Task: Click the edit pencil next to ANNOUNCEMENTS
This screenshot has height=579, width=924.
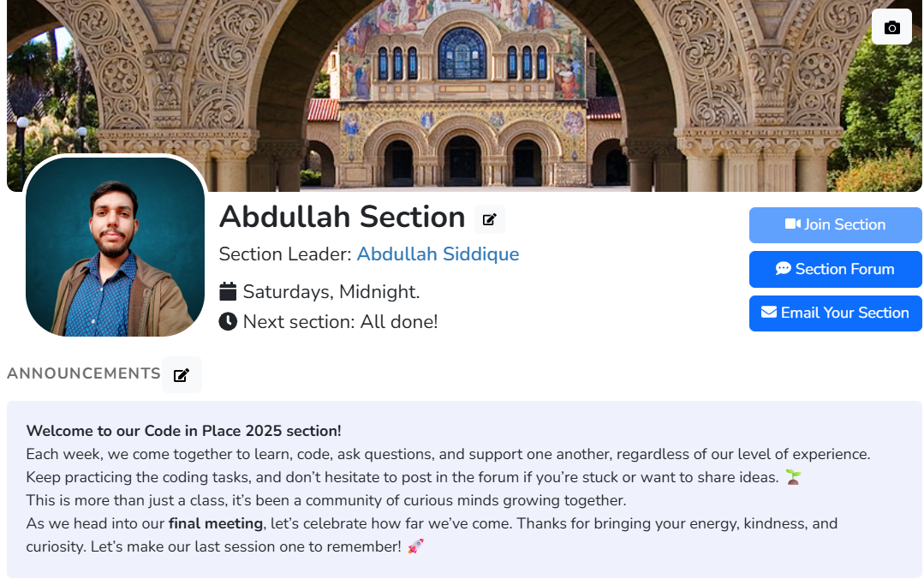Action: [x=182, y=374]
